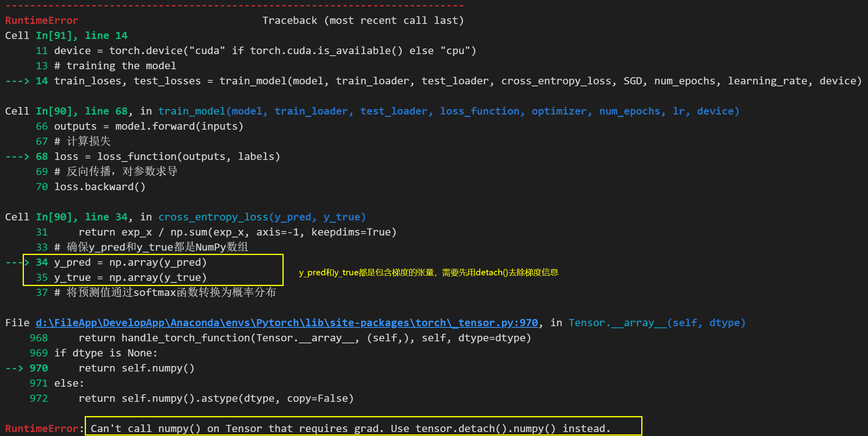Open the _tensor.py:970 file path link
Viewport: 868px width, 436px height.
point(286,323)
